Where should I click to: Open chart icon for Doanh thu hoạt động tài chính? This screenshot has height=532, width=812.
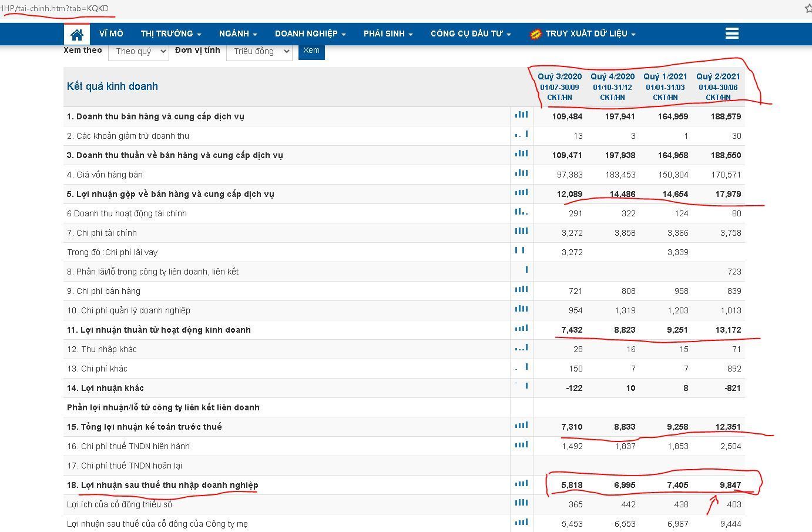pos(521,212)
